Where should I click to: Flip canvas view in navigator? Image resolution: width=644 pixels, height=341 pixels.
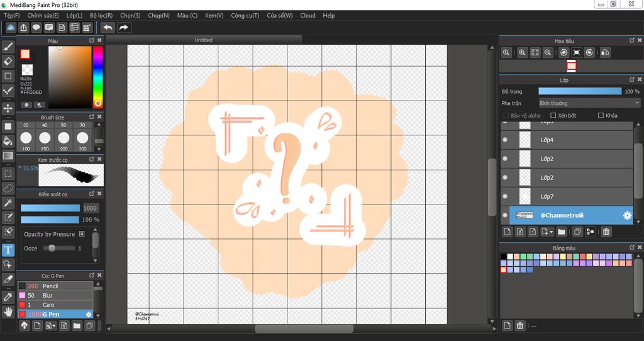click(605, 53)
